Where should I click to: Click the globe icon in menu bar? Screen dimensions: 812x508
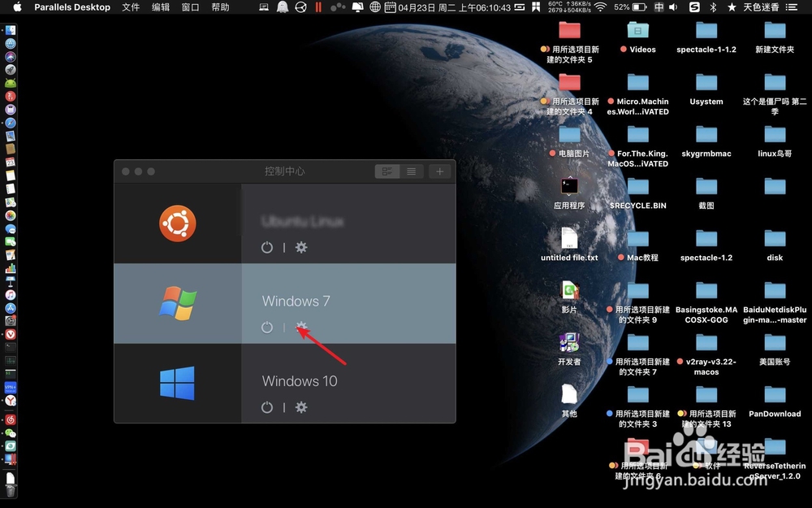[x=375, y=7]
